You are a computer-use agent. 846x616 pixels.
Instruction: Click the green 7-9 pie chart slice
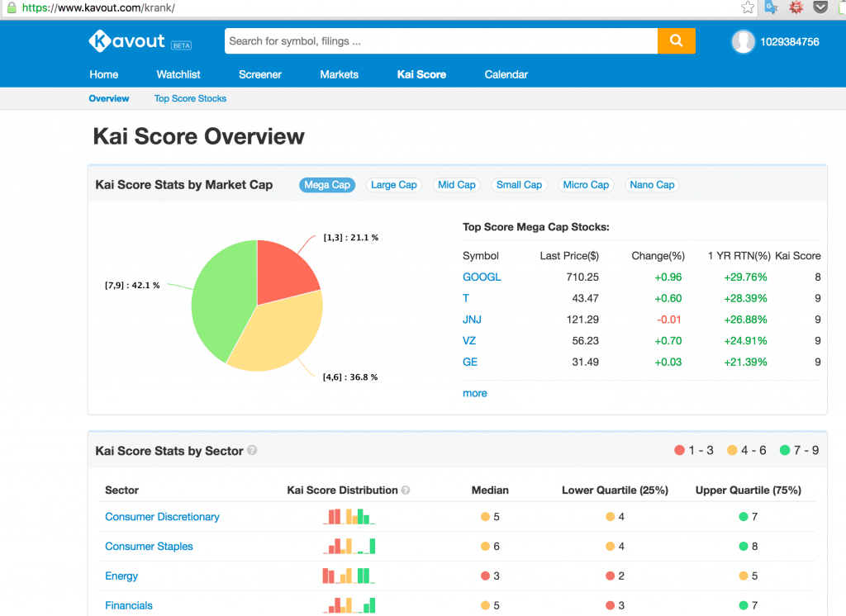tap(221, 297)
